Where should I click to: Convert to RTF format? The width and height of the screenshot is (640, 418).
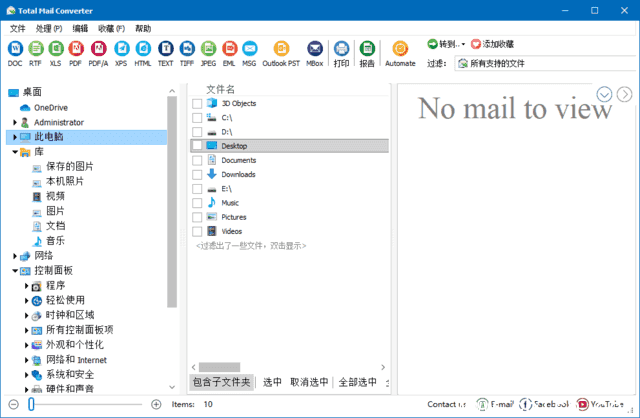pos(36,53)
